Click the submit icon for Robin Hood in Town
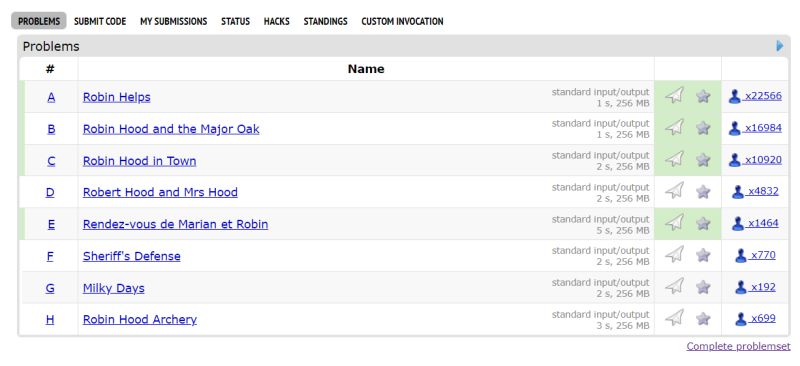 [674, 159]
